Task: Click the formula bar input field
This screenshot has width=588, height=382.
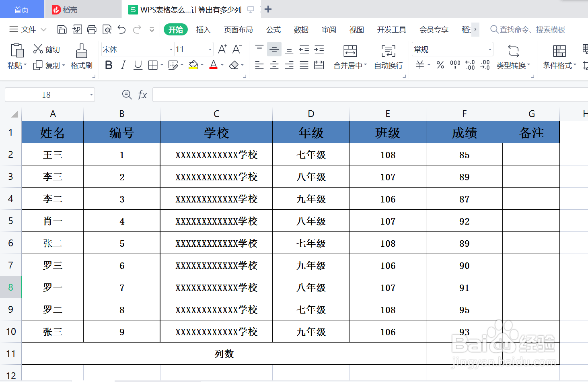Action: [370, 95]
